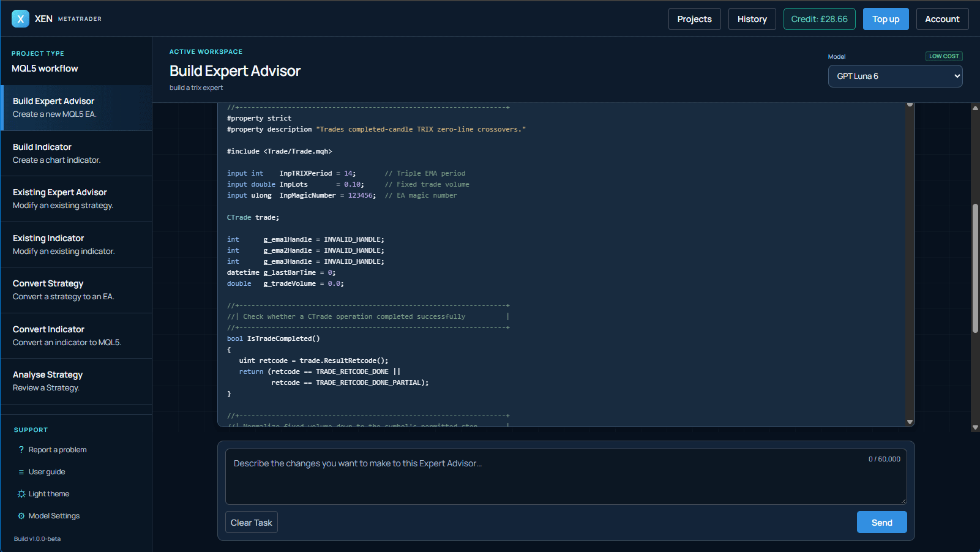Click the page scrollbar down arrow
The height and width of the screenshot is (552, 980).
pyautogui.click(x=975, y=428)
